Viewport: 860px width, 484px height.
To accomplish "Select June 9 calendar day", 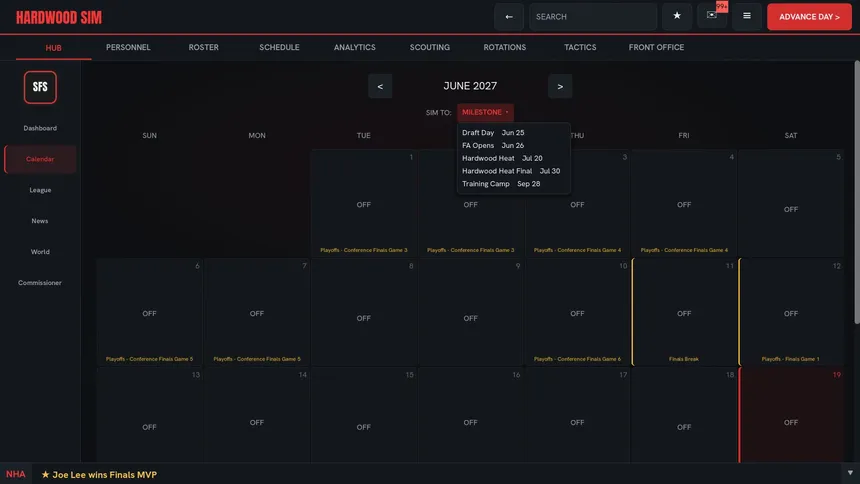I will [471, 312].
